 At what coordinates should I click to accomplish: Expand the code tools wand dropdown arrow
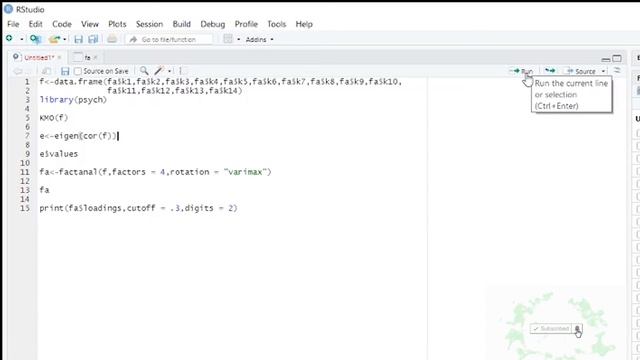click(169, 71)
